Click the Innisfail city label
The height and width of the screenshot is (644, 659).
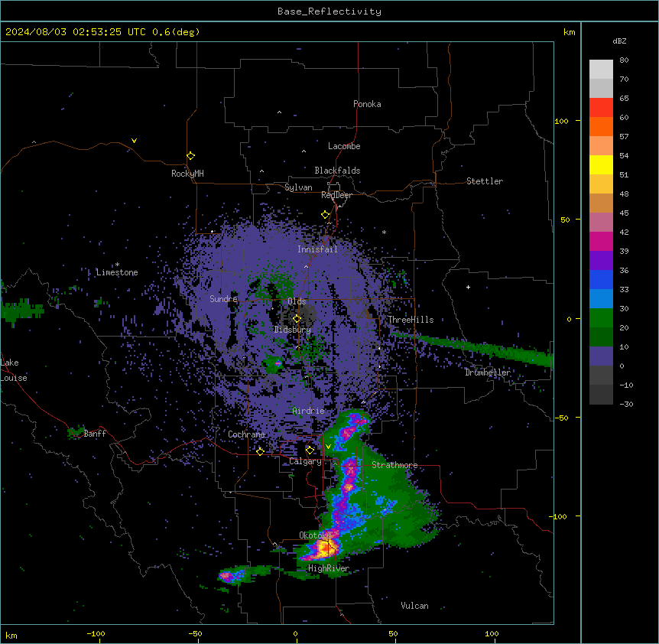[x=317, y=249]
